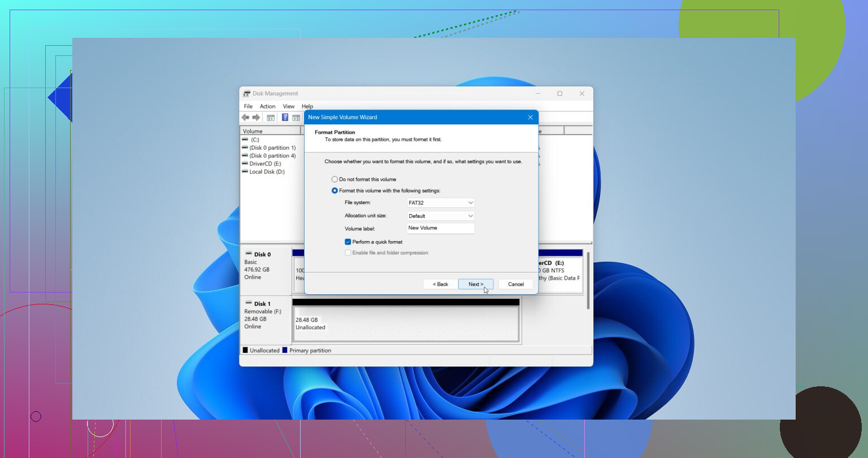Viewport: 868px width, 458px height.
Task: Uncheck Perform a quick format
Action: [x=348, y=242]
